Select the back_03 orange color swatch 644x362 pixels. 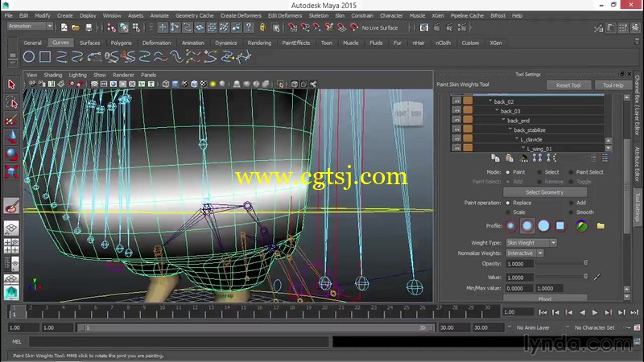click(468, 110)
